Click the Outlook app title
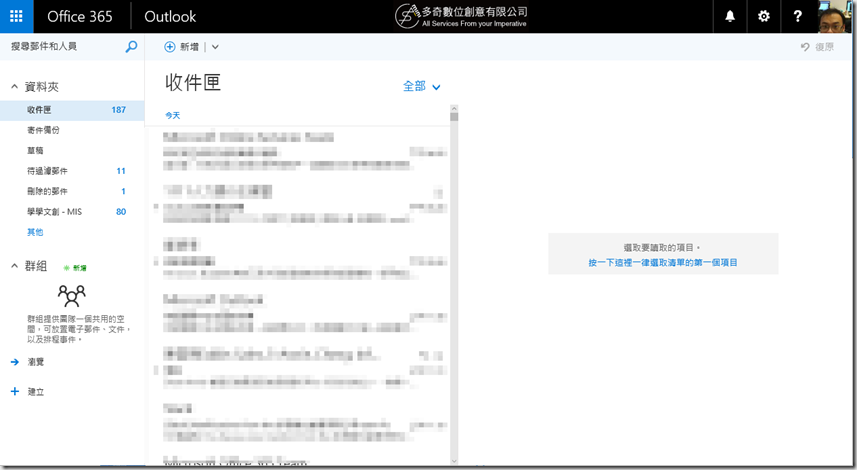This screenshot has width=857, height=470. pyautogui.click(x=170, y=16)
